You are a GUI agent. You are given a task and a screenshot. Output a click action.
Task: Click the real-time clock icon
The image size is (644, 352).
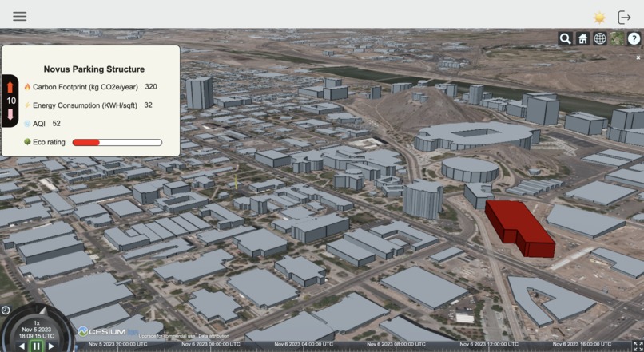point(6,310)
